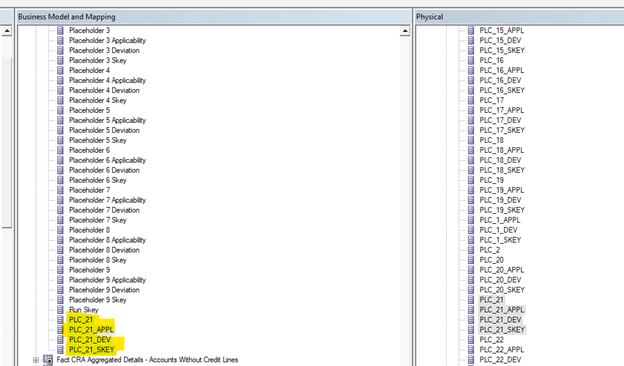The height and width of the screenshot is (366, 624).
Task: Click the physical column icon beside PLC_20_DEV
Action: click(x=471, y=280)
